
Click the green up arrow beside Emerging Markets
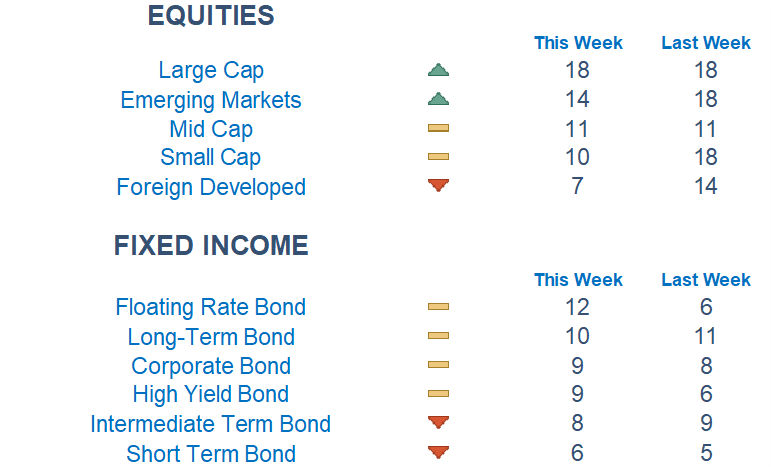[438, 100]
